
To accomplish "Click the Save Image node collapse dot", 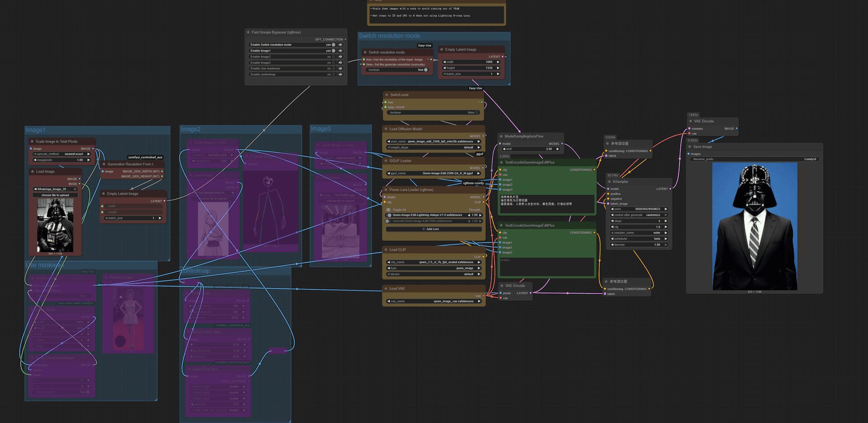I will tap(690, 146).
